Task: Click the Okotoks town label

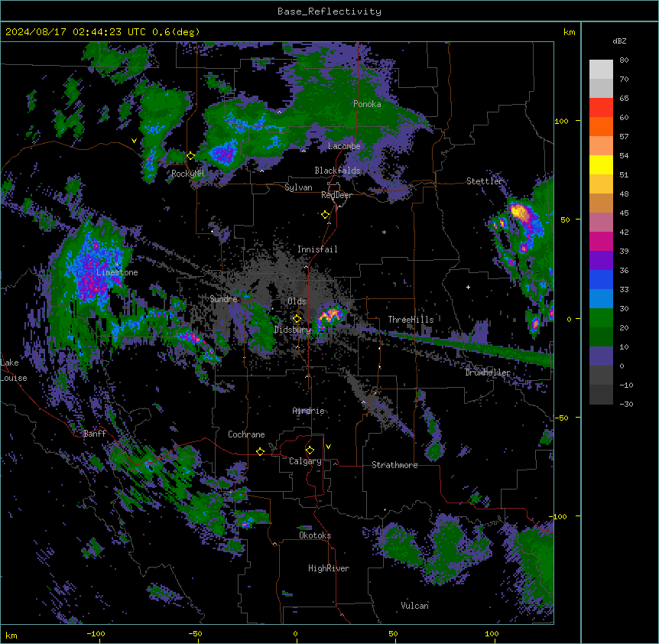Action: tap(315, 535)
